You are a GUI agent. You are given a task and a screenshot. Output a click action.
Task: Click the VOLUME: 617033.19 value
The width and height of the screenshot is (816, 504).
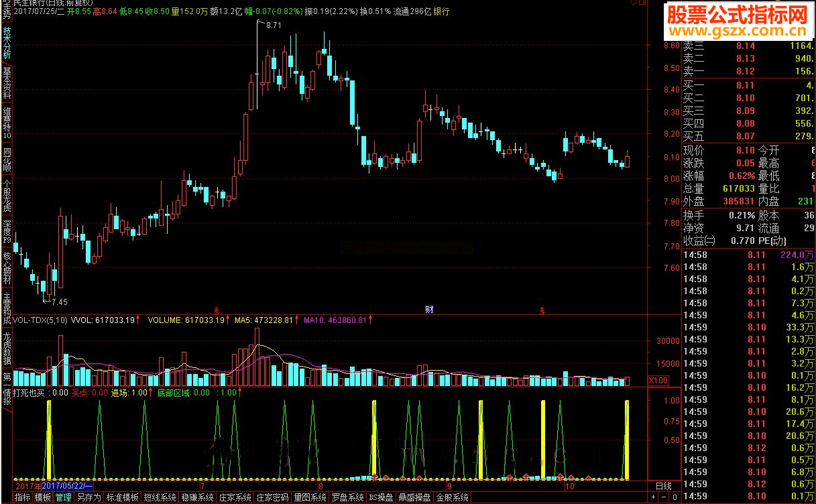186,320
